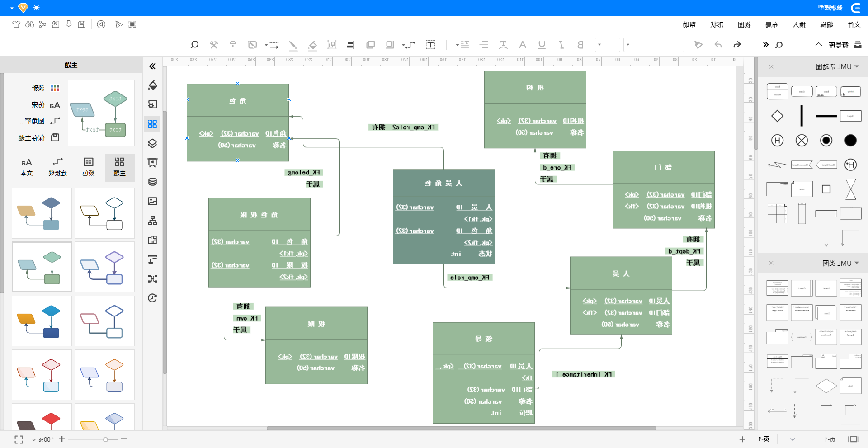
Task: Click the export icon with curved arrow
Action: tap(56, 24)
